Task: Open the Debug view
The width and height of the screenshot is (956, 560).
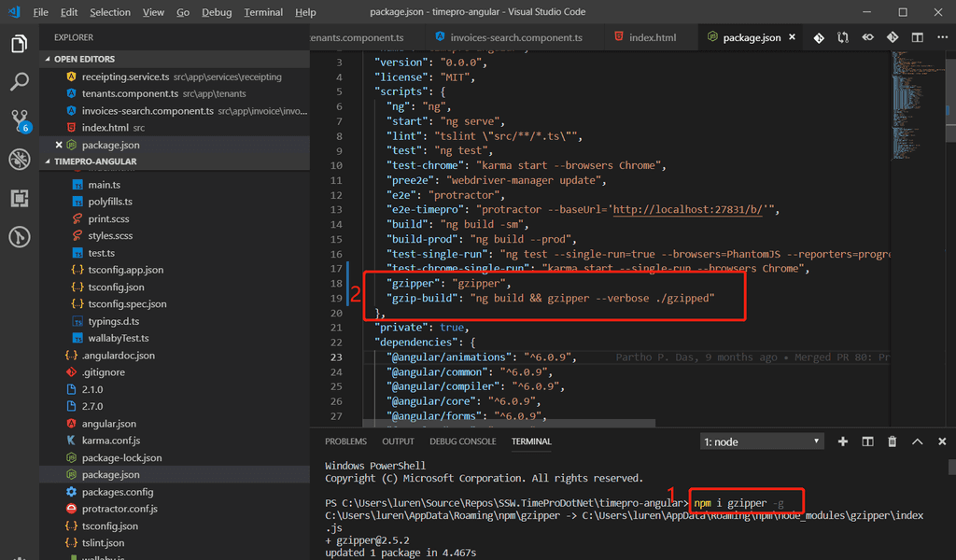Action: point(20,159)
